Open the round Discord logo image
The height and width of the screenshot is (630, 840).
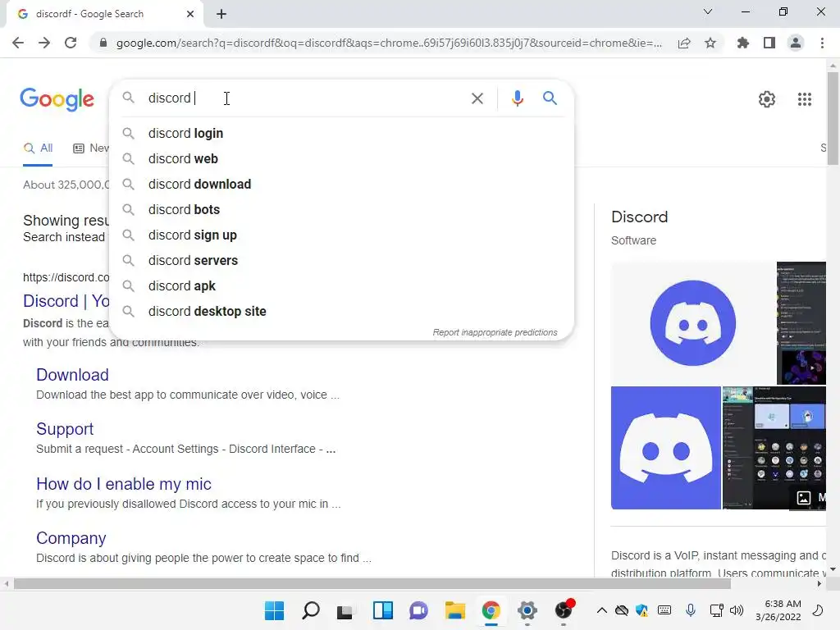click(692, 323)
